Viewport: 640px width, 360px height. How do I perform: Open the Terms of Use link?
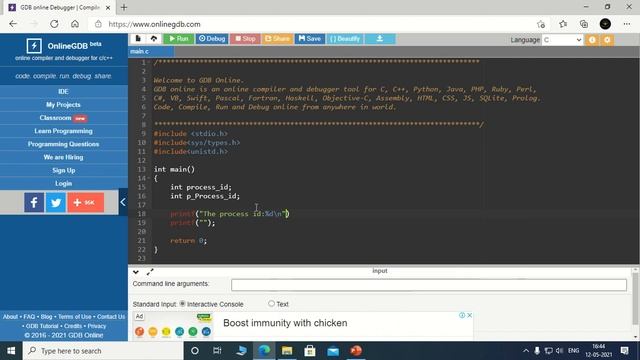tap(74, 317)
